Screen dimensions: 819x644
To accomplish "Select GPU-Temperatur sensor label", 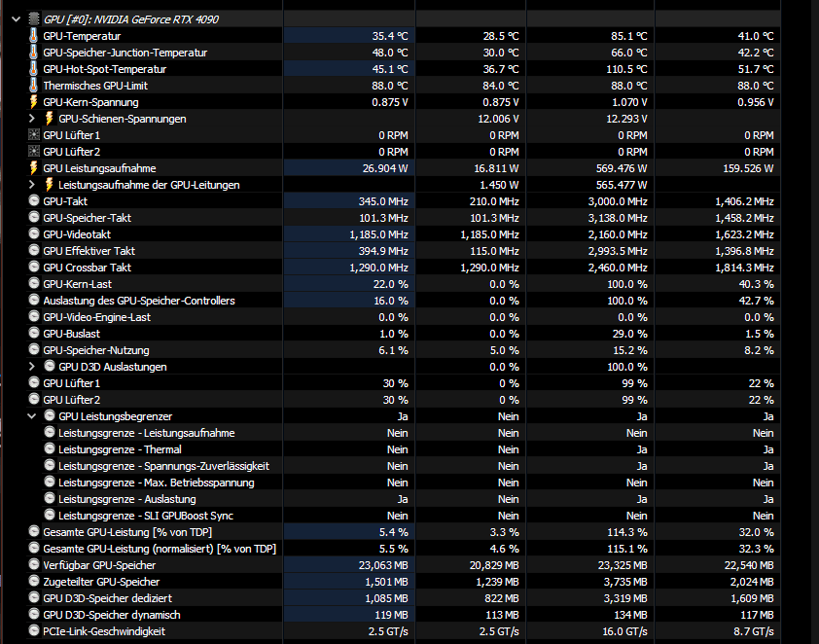I will point(82,36).
